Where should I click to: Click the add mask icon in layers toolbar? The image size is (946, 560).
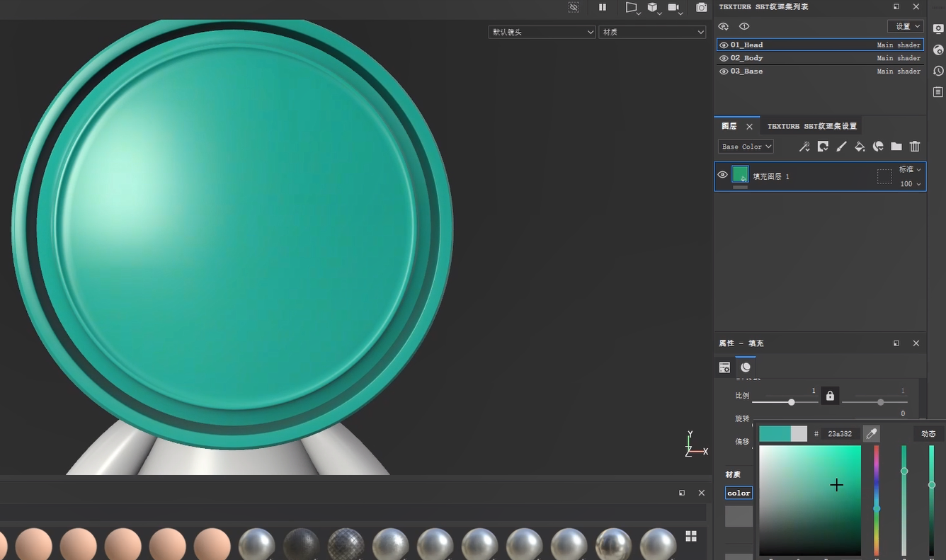[823, 147]
